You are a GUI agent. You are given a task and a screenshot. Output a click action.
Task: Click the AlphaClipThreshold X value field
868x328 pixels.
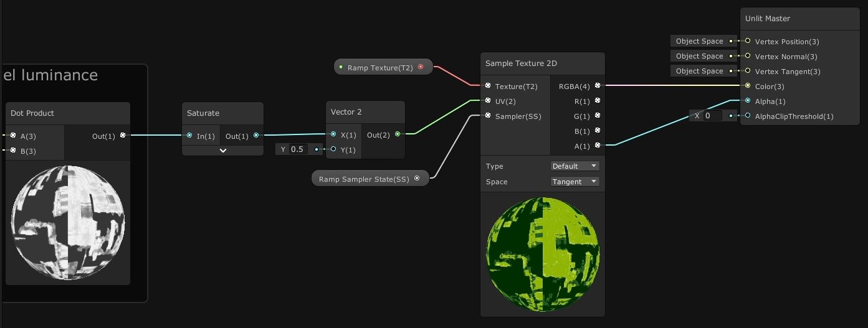coord(712,116)
